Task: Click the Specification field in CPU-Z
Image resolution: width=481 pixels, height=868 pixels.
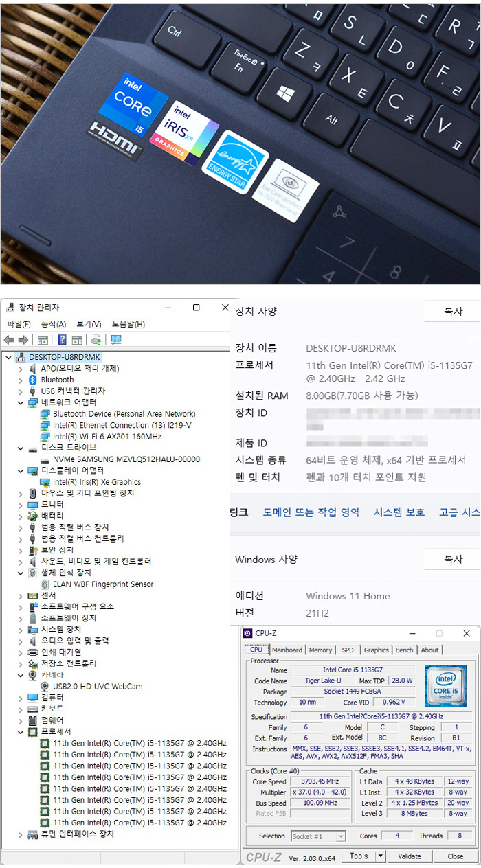Action: pos(381,716)
